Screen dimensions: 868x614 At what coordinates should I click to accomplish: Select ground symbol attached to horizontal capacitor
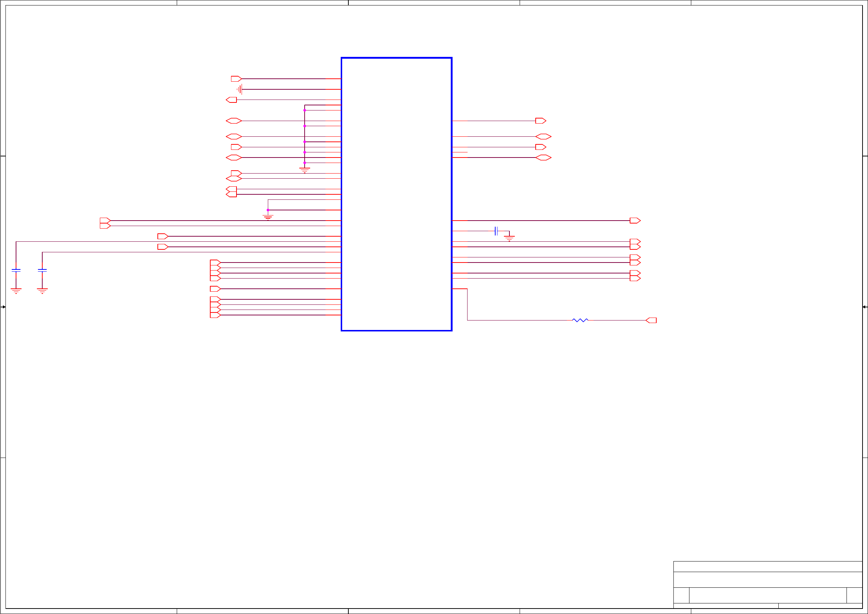(x=509, y=238)
